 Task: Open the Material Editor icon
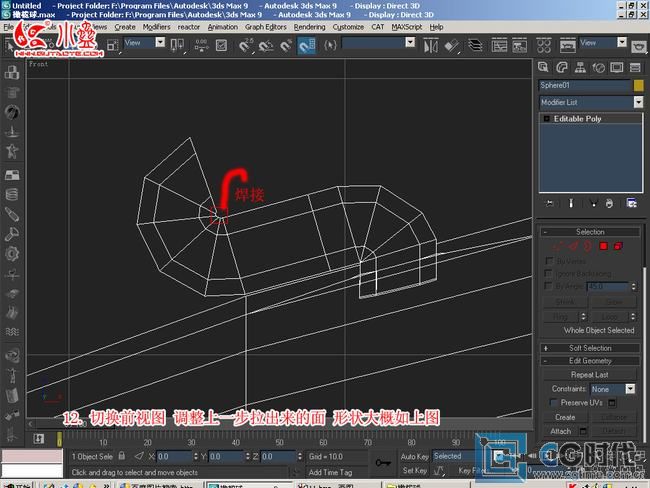tap(543, 45)
